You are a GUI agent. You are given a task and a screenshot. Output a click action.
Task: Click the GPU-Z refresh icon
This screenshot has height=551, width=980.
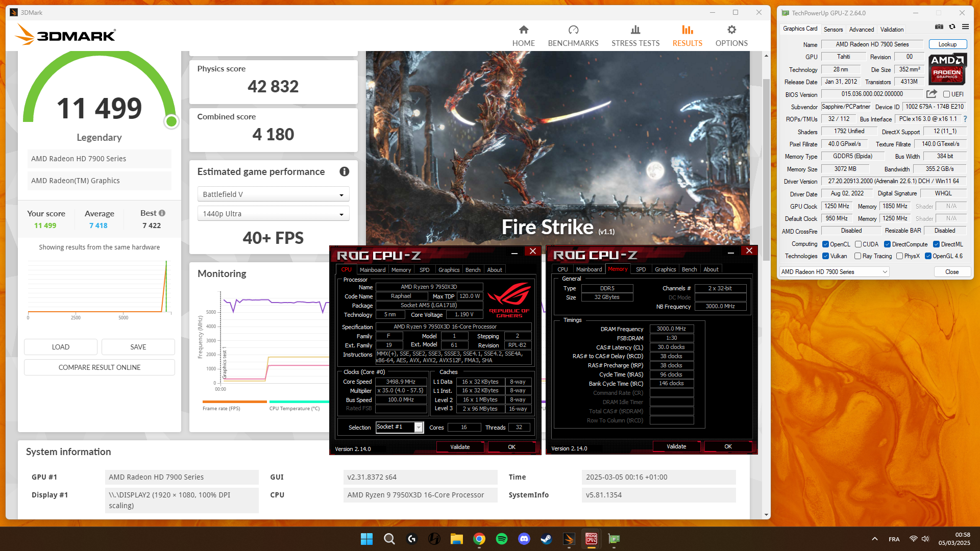pos(952,27)
